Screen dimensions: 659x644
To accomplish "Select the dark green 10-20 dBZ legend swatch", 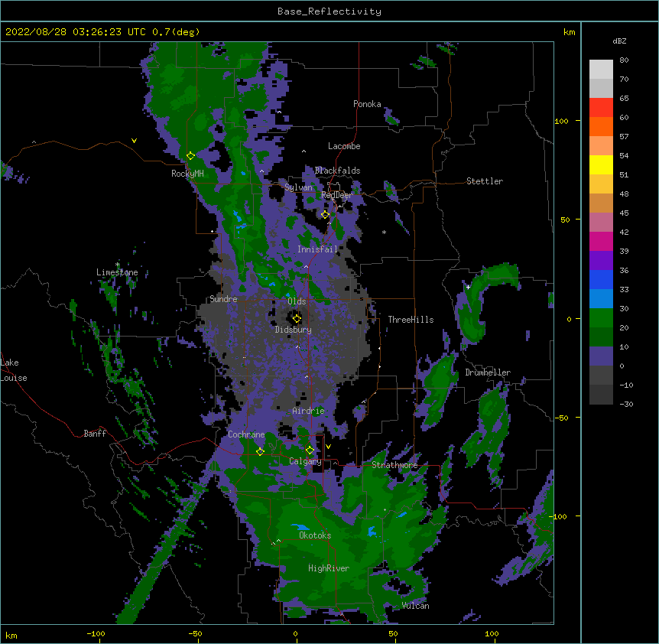I will (601, 337).
